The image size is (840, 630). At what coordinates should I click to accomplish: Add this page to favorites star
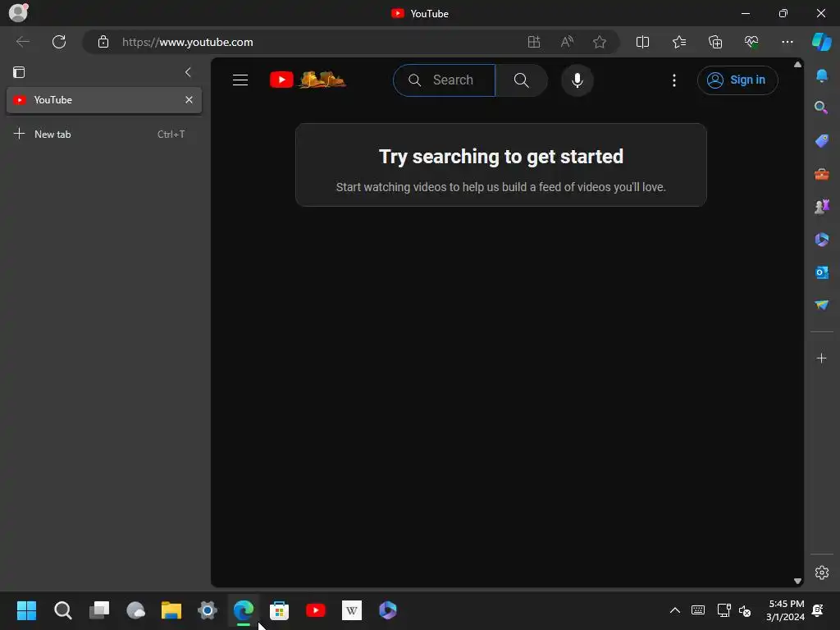(x=600, y=42)
